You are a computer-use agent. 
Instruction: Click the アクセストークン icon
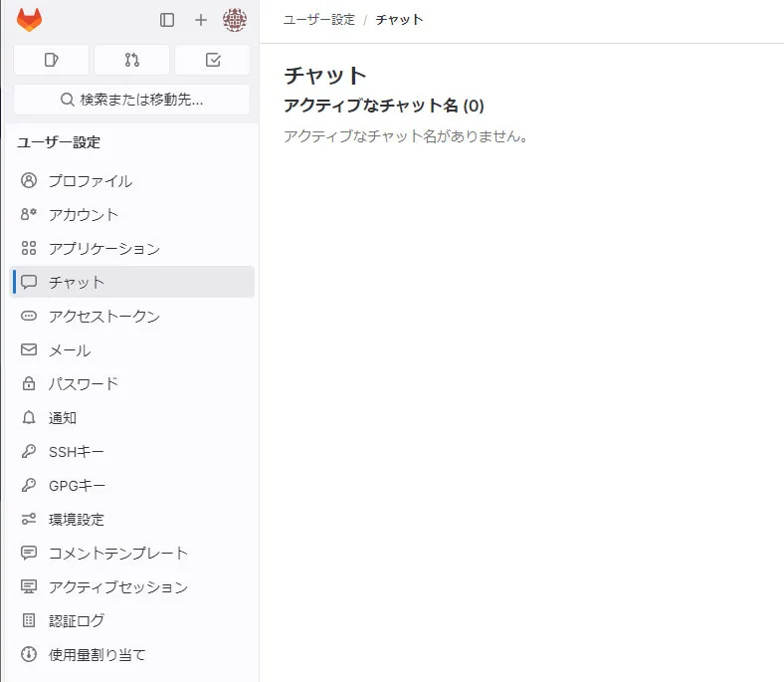click(x=29, y=317)
